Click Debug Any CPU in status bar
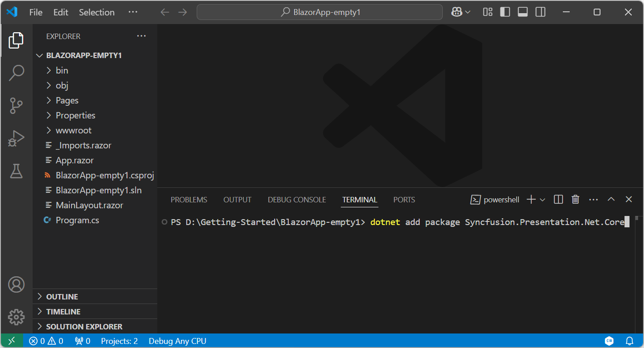 point(177,341)
